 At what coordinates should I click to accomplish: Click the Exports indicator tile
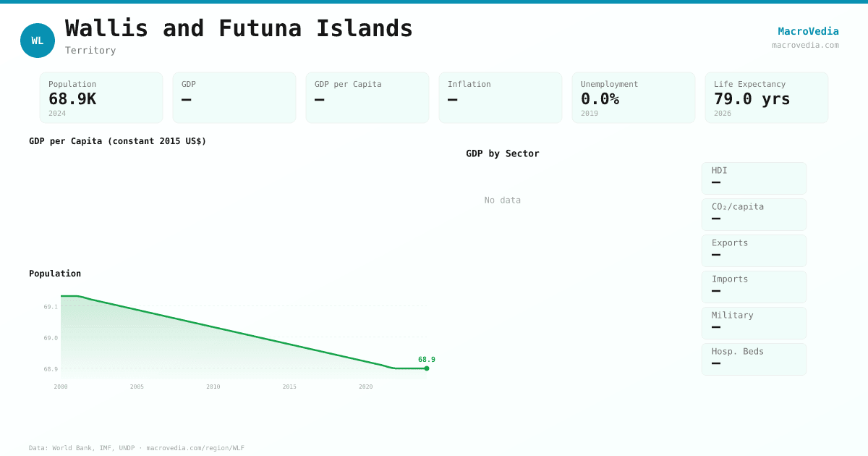click(754, 250)
